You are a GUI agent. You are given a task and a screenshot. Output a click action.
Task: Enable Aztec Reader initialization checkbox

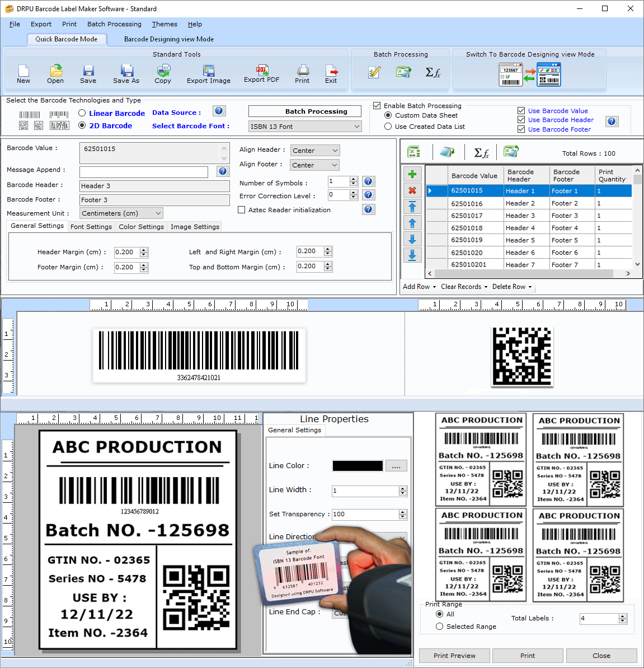coord(241,210)
